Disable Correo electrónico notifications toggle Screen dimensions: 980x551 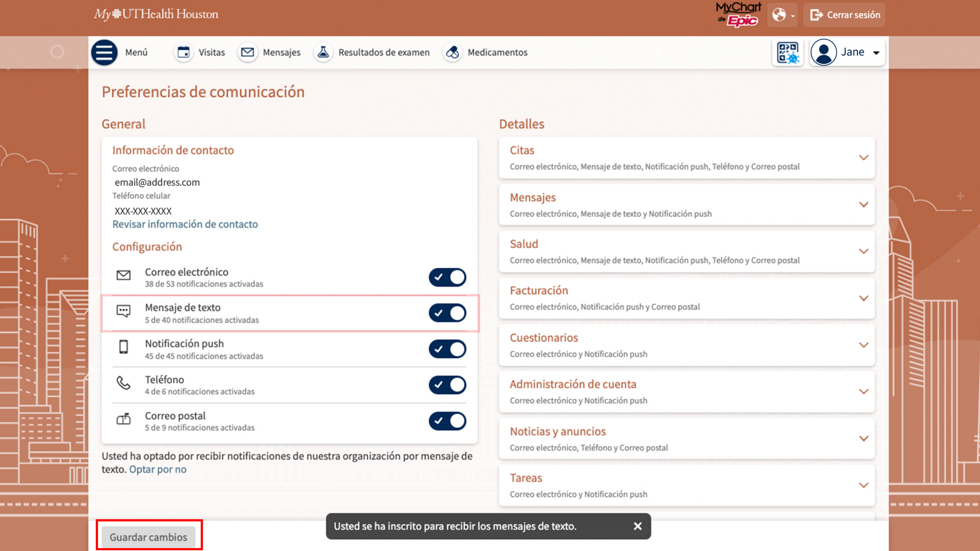(x=447, y=277)
